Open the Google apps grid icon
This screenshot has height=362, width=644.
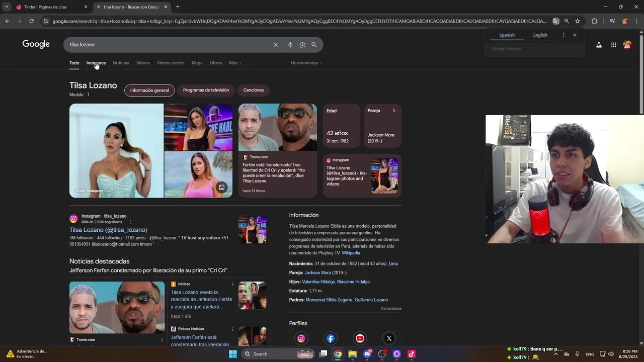point(613,45)
